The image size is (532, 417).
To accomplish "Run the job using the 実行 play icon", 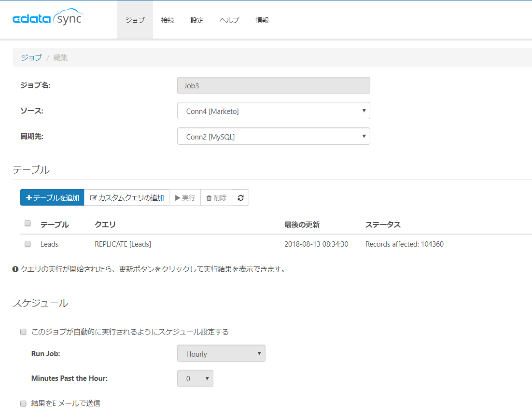I will pos(178,197).
